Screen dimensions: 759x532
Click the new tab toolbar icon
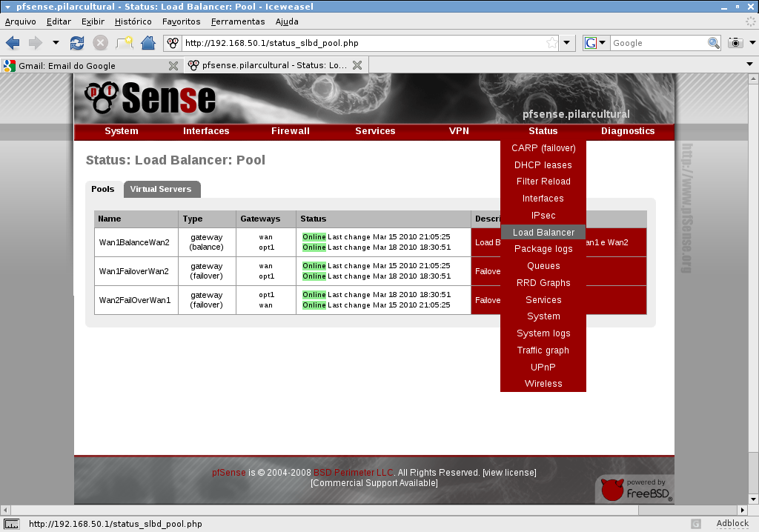(125, 43)
